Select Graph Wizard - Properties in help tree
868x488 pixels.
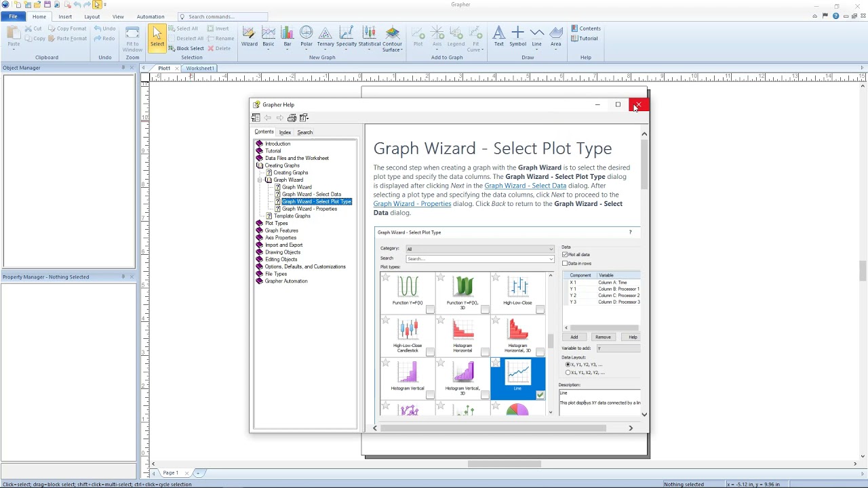(x=309, y=209)
